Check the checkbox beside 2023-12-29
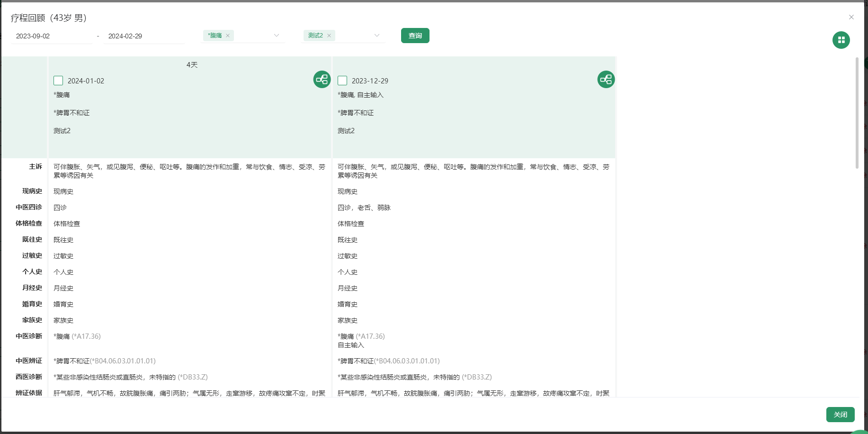The height and width of the screenshot is (434, 868). point(342,81)
